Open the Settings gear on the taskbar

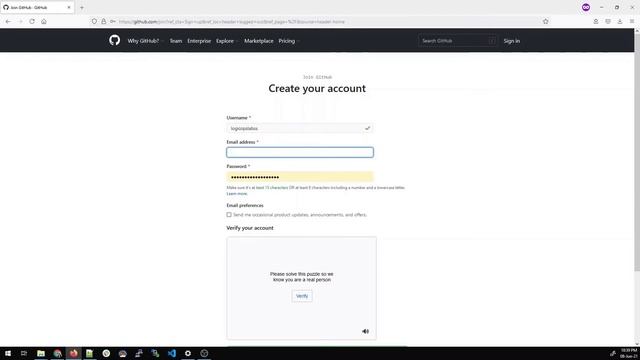tap(188, 353)
